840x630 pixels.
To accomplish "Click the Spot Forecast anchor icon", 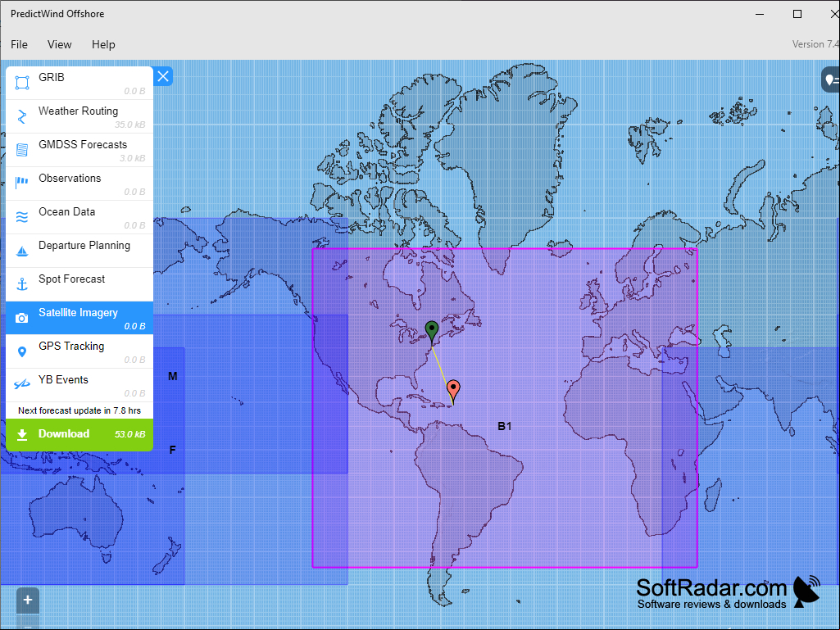I will 22,284.
